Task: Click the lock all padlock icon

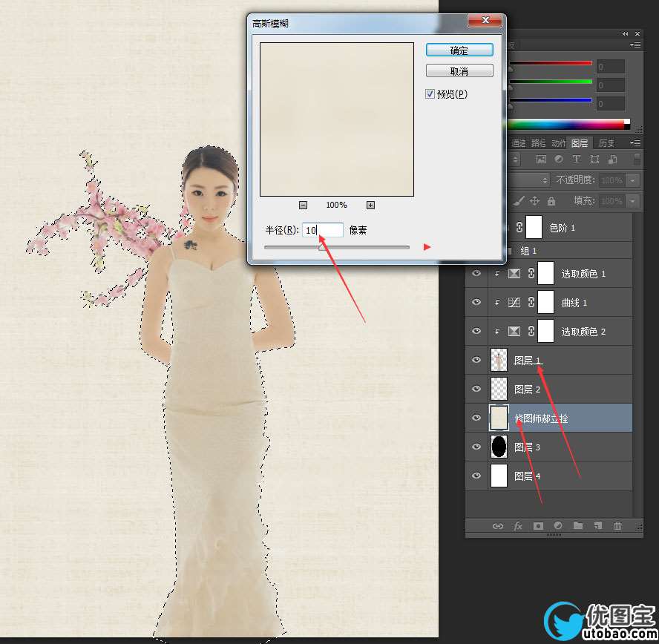Action: (551, 201)
